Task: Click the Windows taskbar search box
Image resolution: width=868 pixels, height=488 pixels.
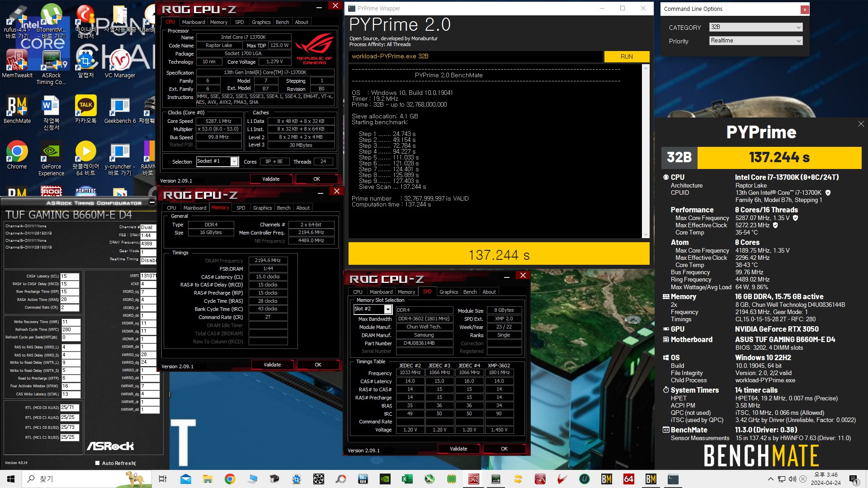Action: click(86, 479)
